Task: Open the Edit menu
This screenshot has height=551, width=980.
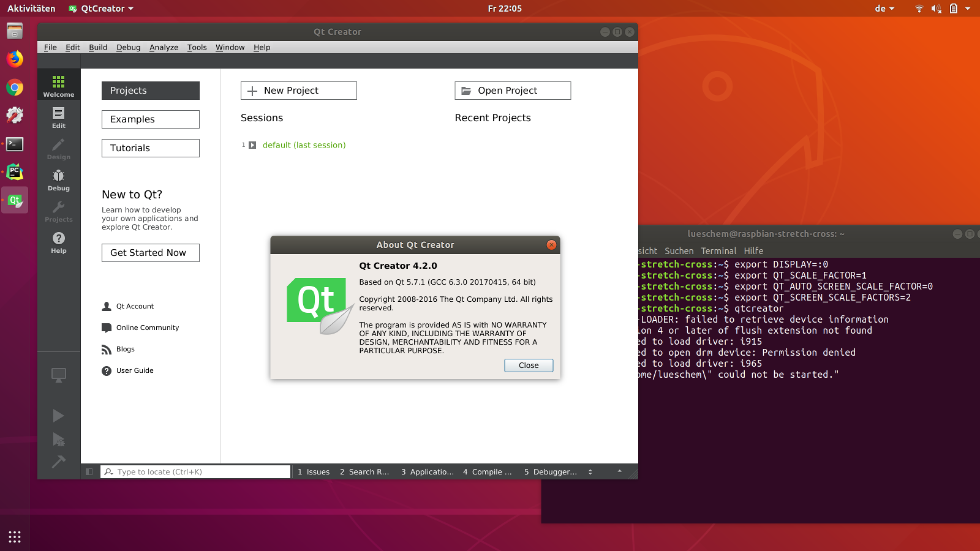Action: coord(73,47)
